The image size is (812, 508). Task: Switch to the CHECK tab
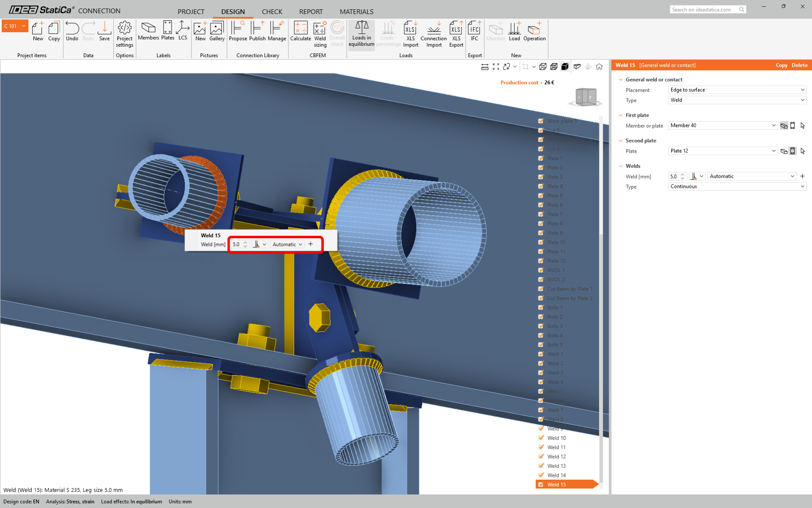point(272,11)
